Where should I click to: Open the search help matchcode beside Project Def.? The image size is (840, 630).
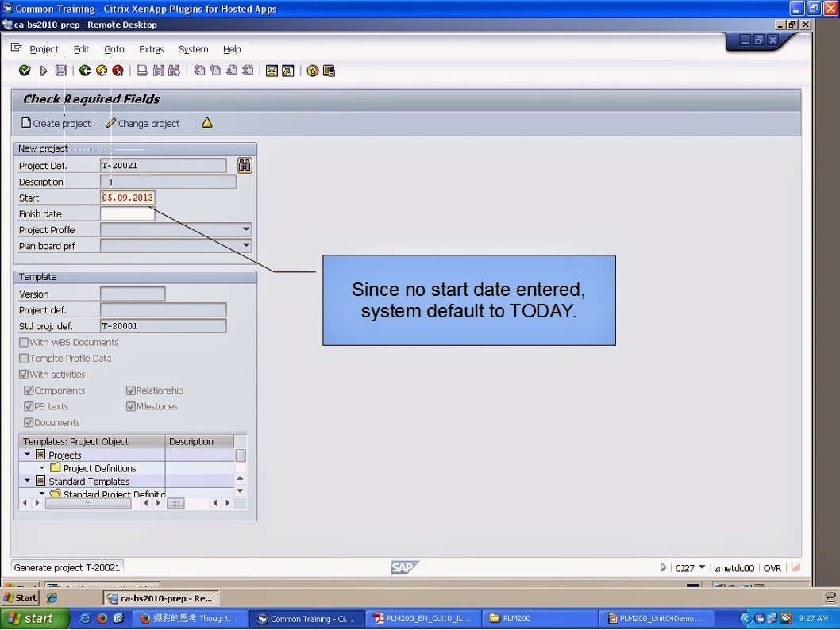(x=244, y=165)
